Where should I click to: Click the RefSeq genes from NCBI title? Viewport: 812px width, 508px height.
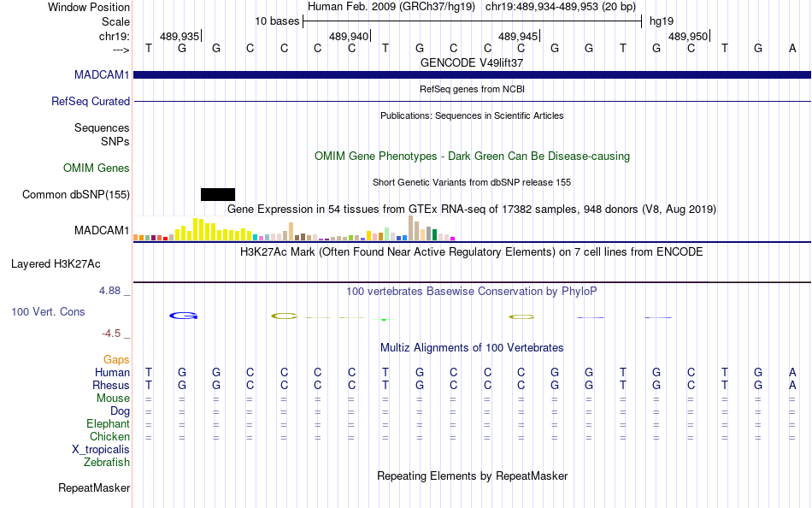pos(473,89)
